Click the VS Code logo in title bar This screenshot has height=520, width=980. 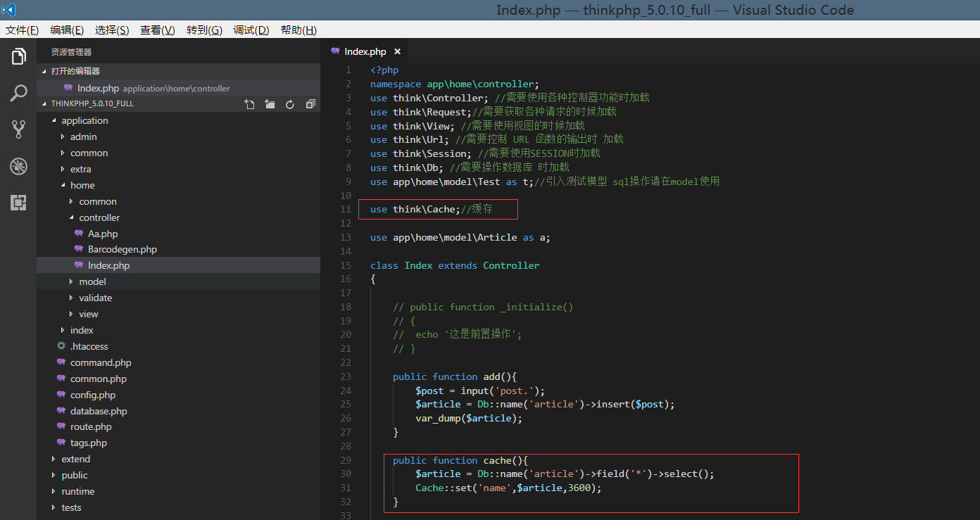tap(8, 10)
